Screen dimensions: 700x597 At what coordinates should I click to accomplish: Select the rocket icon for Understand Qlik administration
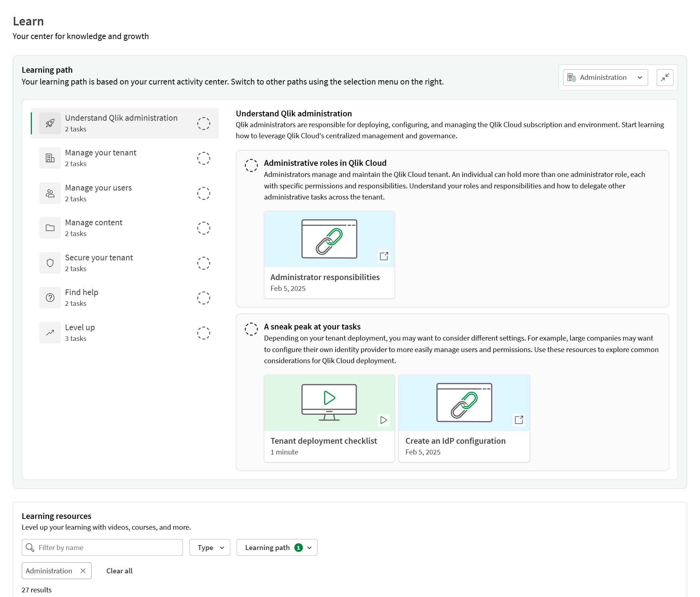point(50,123)
